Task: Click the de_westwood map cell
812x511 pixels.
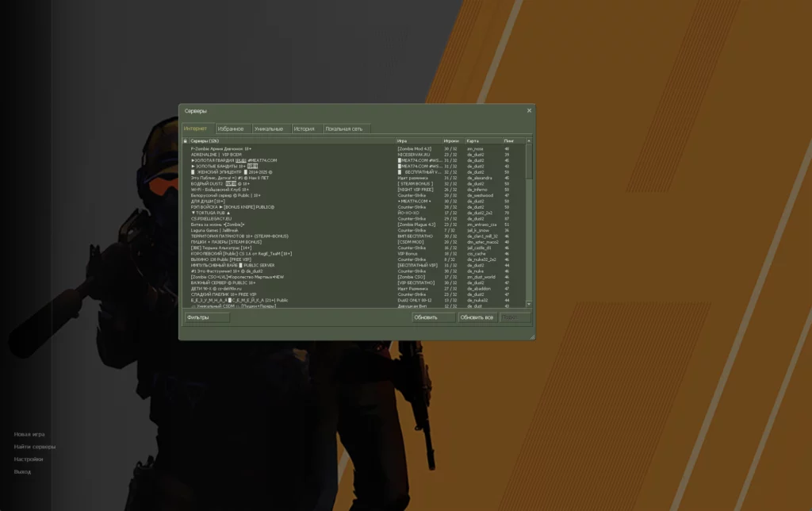Action: pyautogui.click(x=480, y=195)
